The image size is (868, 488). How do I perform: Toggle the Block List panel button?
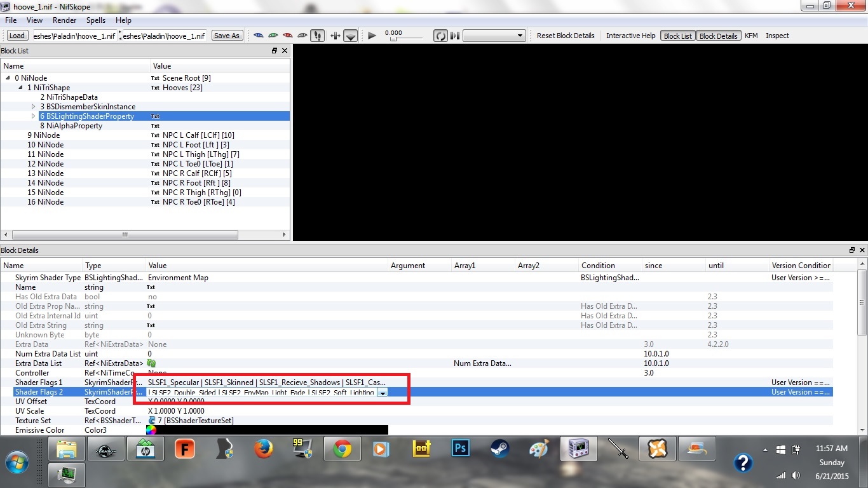coord(677,36)
